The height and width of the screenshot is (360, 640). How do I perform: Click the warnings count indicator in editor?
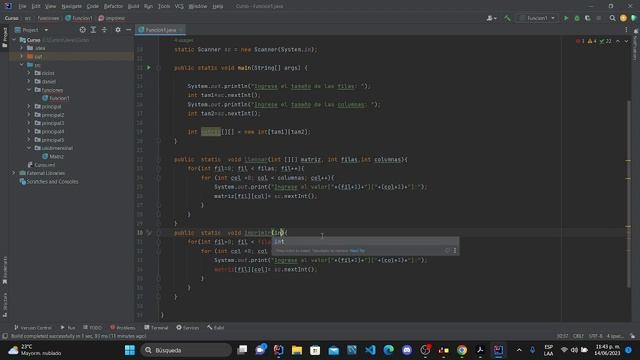click(x=592, y=41)
